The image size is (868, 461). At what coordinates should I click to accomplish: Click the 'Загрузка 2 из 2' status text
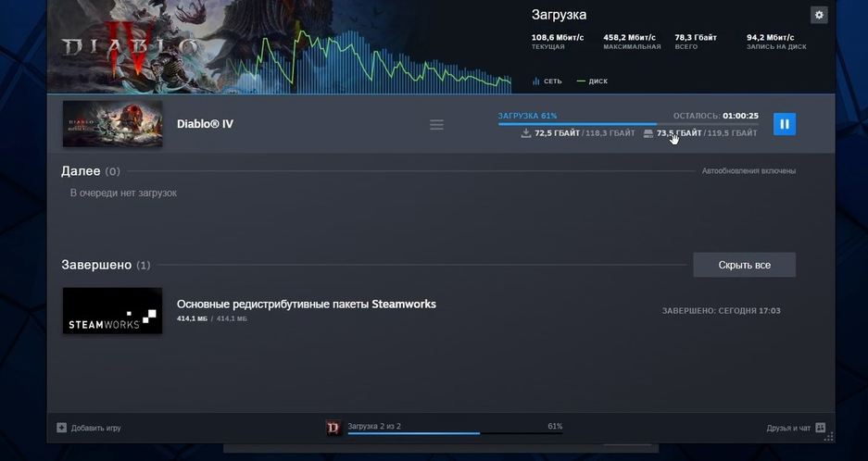tap(374, 426)
